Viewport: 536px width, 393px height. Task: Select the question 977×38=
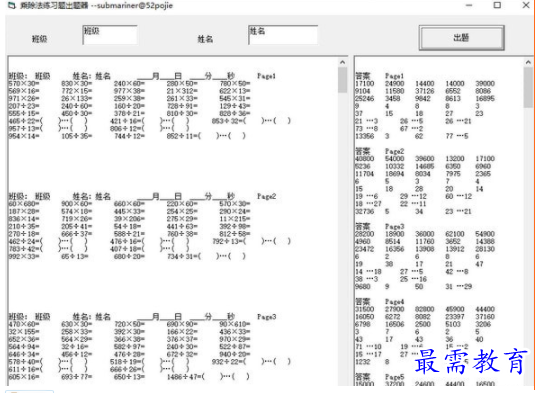[x=129, y=91]
